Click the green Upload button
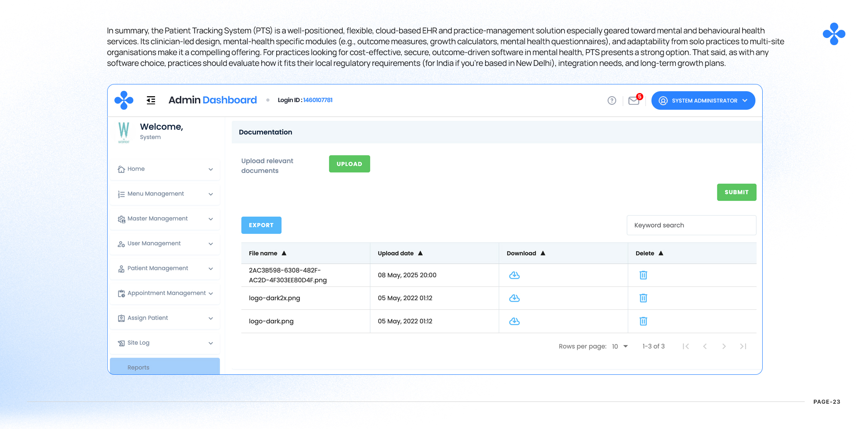868x429 pixels. (x=349, y=164)
